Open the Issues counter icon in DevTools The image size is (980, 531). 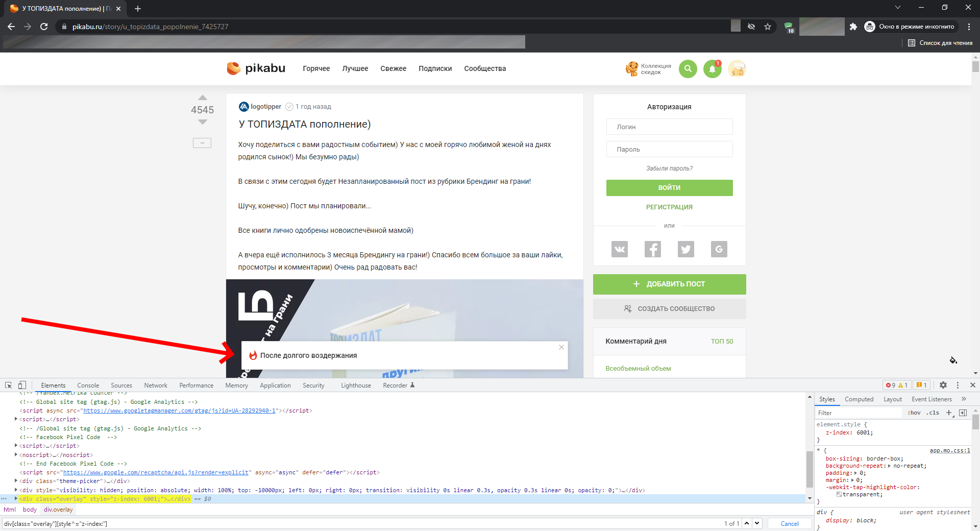pyautogui.click(x=922, y=385)
